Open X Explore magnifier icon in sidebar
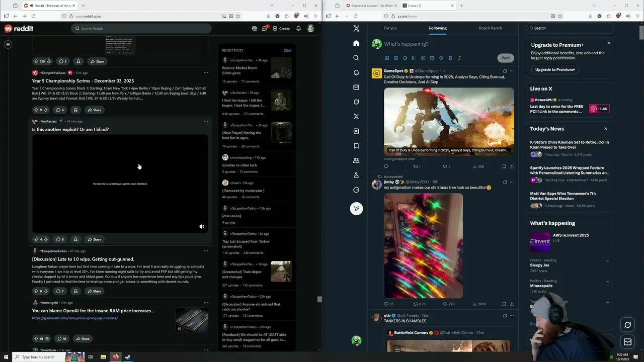644x362 pixels. point(356,58)
